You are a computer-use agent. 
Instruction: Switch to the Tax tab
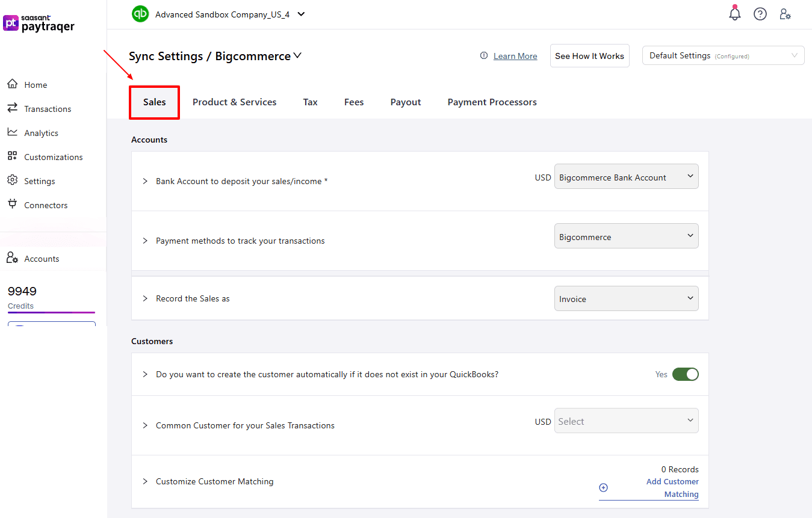coord(311,102)
